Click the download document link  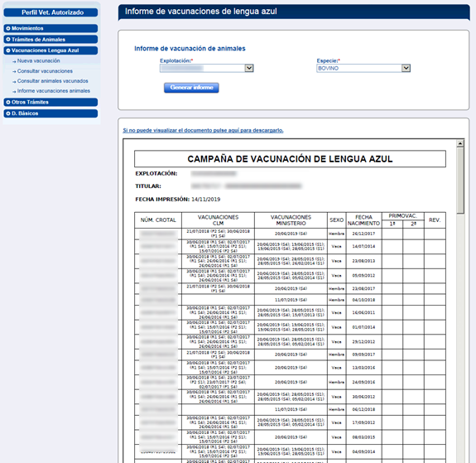pos(203,130)
